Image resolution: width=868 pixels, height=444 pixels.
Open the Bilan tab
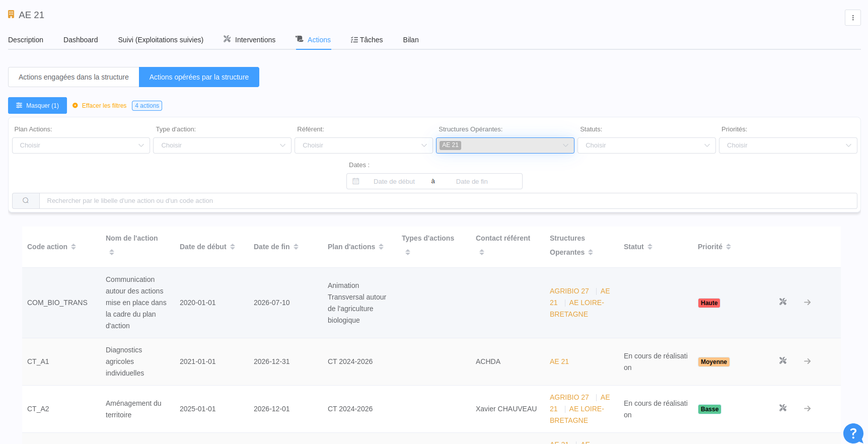click(410, 40)
